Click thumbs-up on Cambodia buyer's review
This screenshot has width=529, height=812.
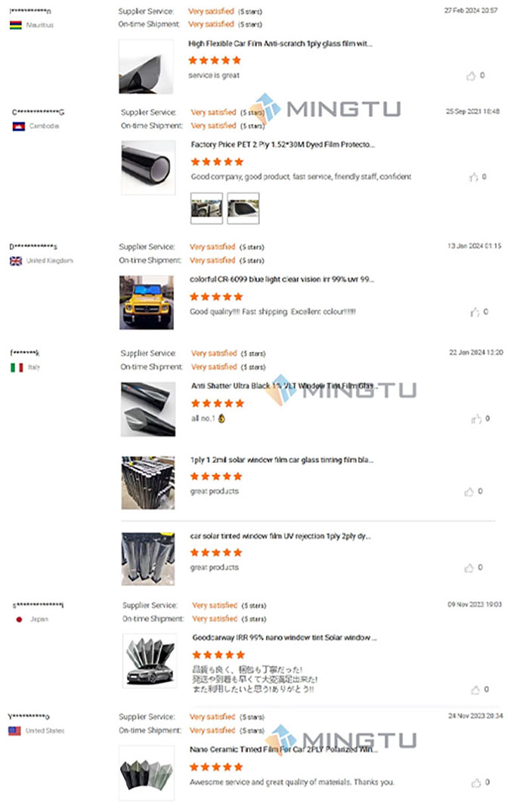click(474, 177)
